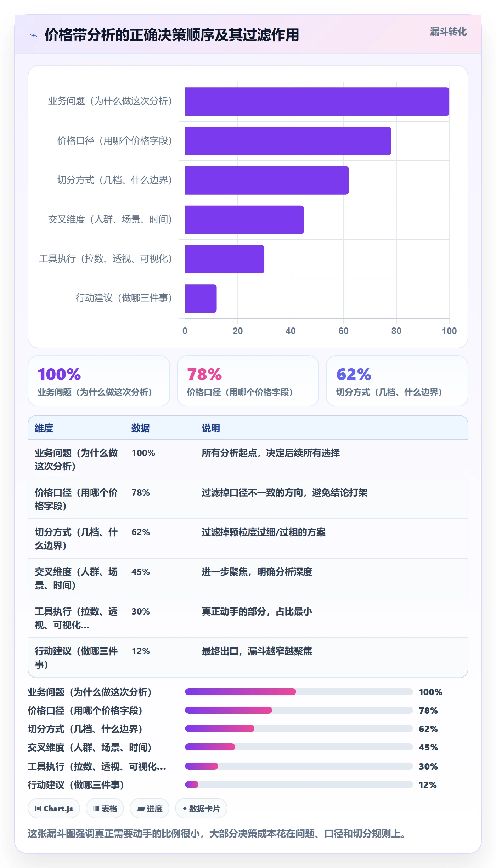Image resolution: width=496 pixels, height=868 pixels.
Task: Click table cell 真正动手的部分，占比最小
Action: tap(257, 611)
